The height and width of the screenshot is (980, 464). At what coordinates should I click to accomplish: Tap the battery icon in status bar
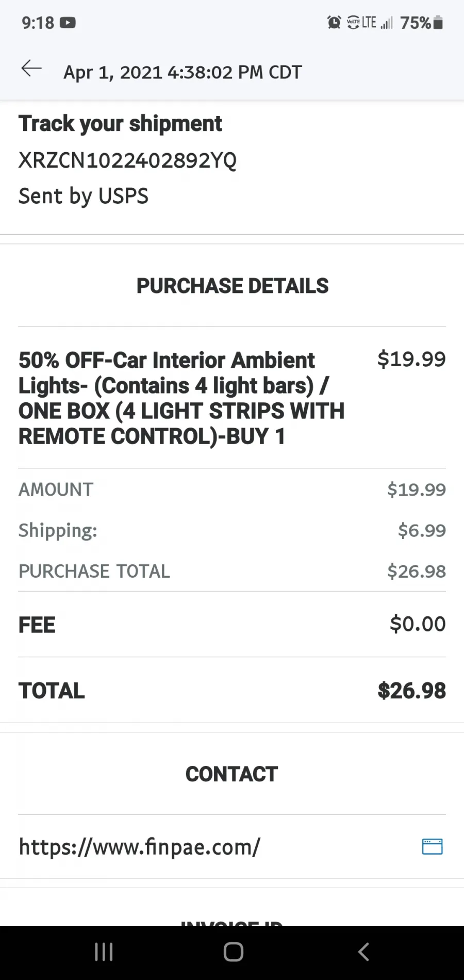click(438, 22)
